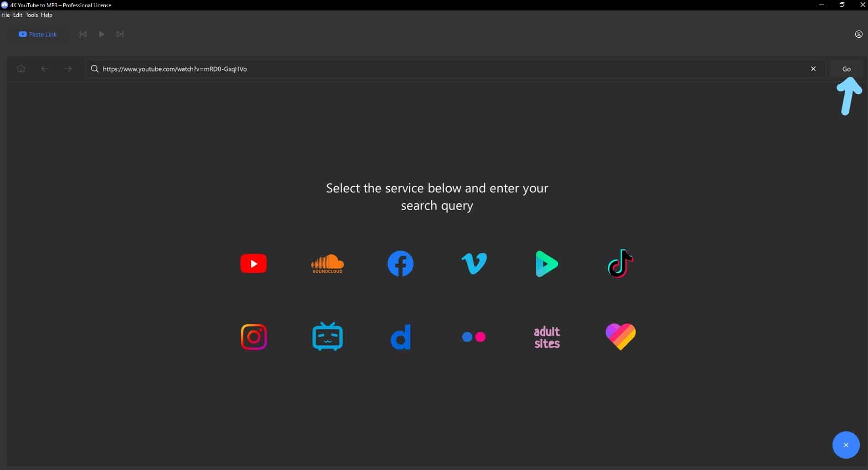Close the browser with blue round button

846,445
